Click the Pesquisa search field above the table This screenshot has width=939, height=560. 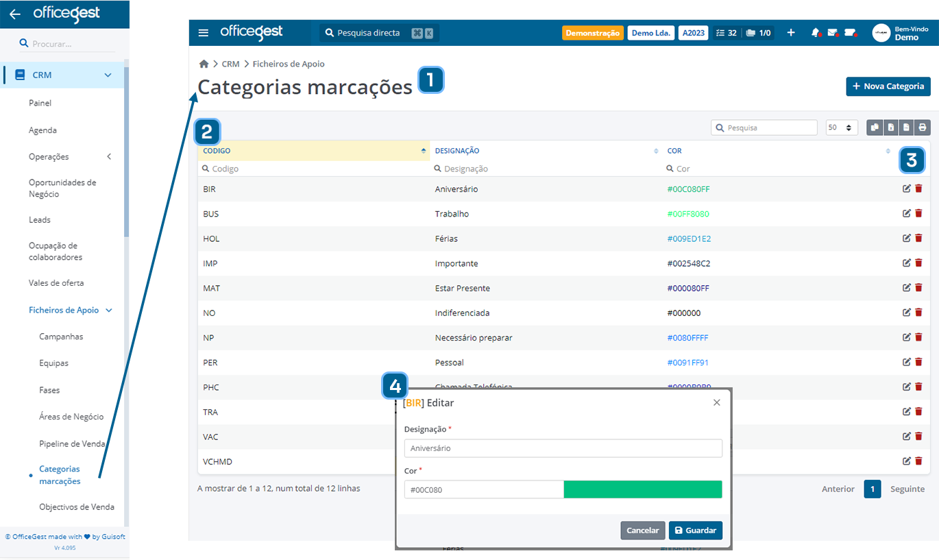click(764, 127)
